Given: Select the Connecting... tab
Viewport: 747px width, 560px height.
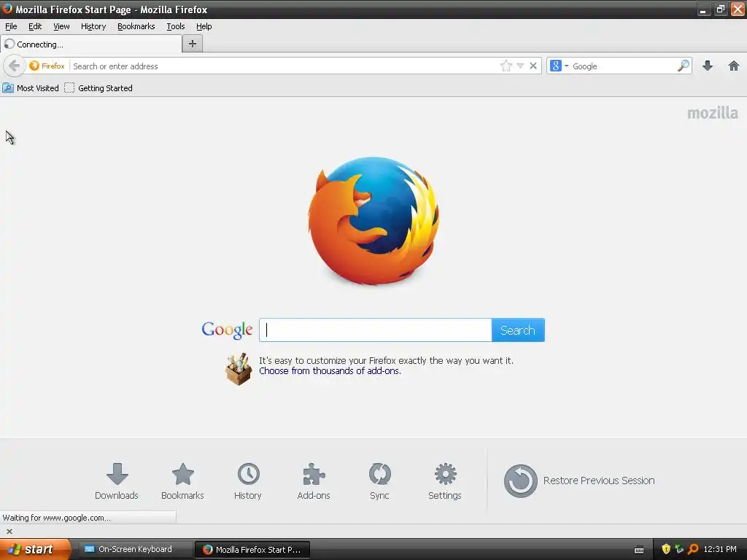Looking at the screenshot, I should (91, 44).
